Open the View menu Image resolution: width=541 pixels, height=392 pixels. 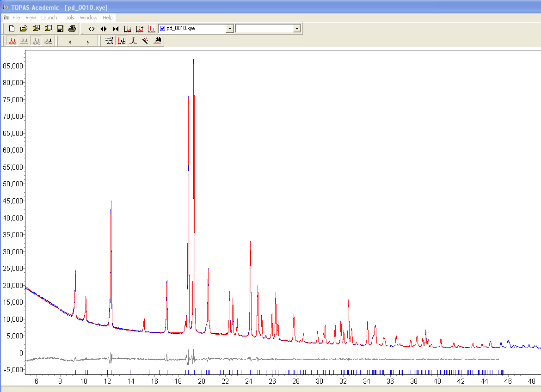[31, 18]
